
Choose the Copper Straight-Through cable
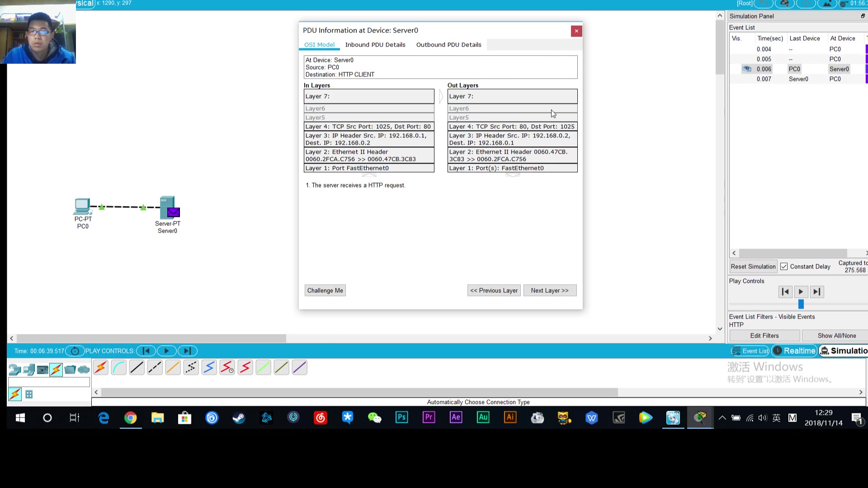coord(137,368)
